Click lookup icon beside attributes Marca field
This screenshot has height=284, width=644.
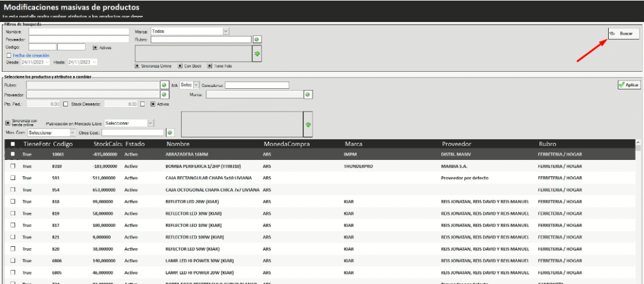tap(308, 94)
